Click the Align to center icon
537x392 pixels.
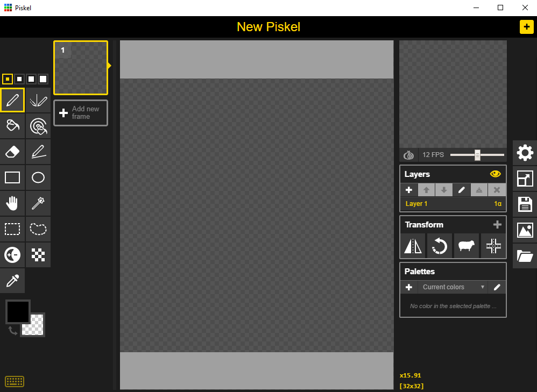point(493,246)
